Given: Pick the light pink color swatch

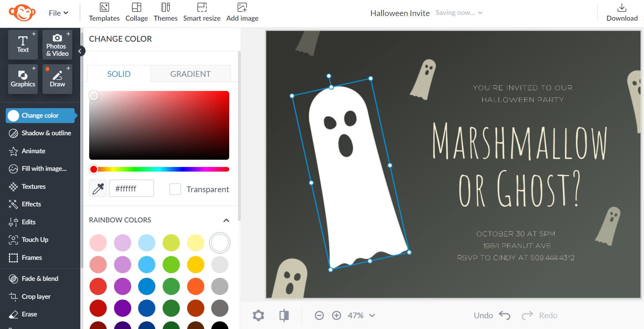Looking at the screenshot, I should coord(98,243).
